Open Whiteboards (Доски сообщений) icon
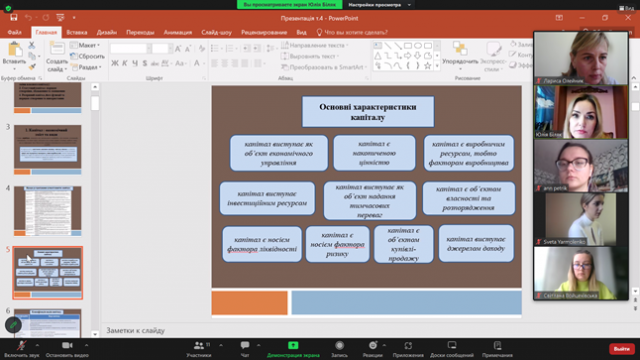 452,345
